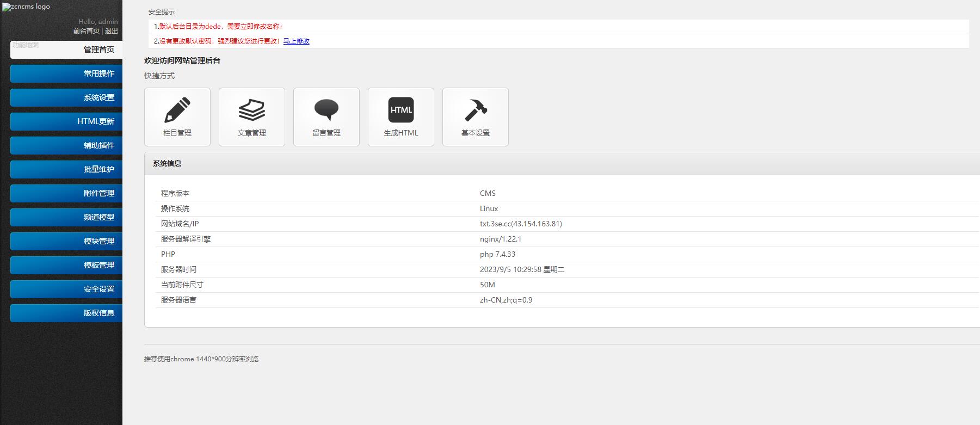Screen dimensions: 980x425
Task: Open the 文章管理 stacked pages icon
Action: pyautogui.click(x=252, y=110)
